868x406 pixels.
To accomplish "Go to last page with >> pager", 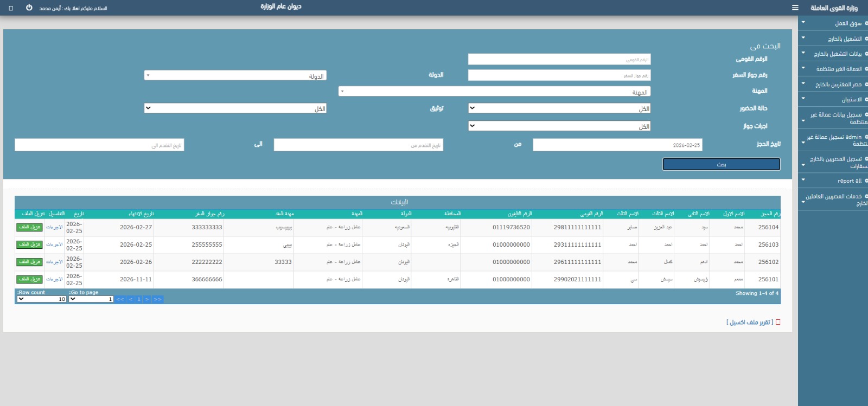I will click(x=157, y=299).
